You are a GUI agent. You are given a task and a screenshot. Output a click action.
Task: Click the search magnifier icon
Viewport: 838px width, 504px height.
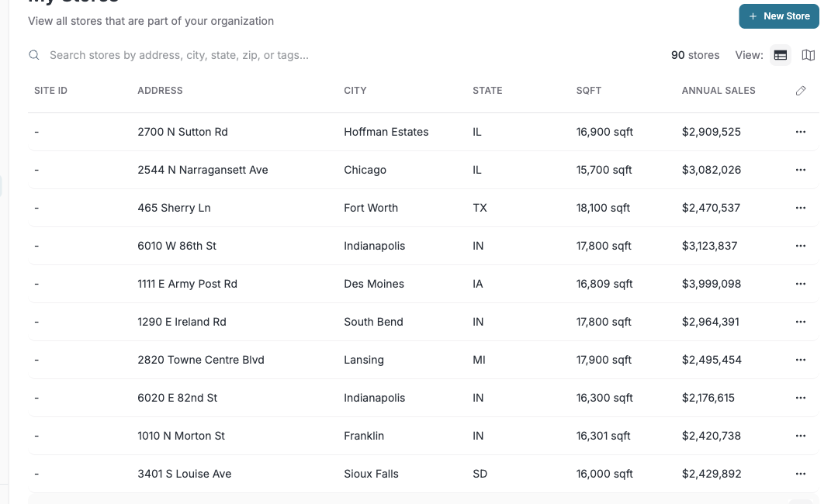click(x=34, y=55)
